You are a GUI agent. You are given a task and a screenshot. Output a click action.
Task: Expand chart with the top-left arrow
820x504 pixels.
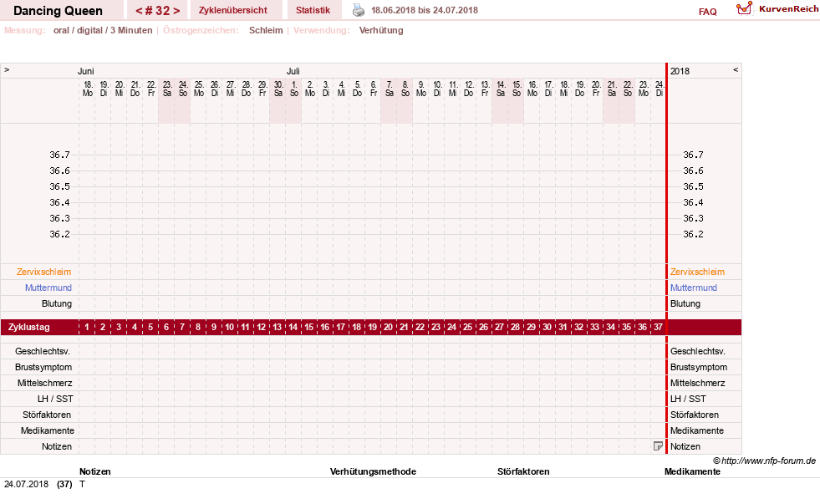7,69
